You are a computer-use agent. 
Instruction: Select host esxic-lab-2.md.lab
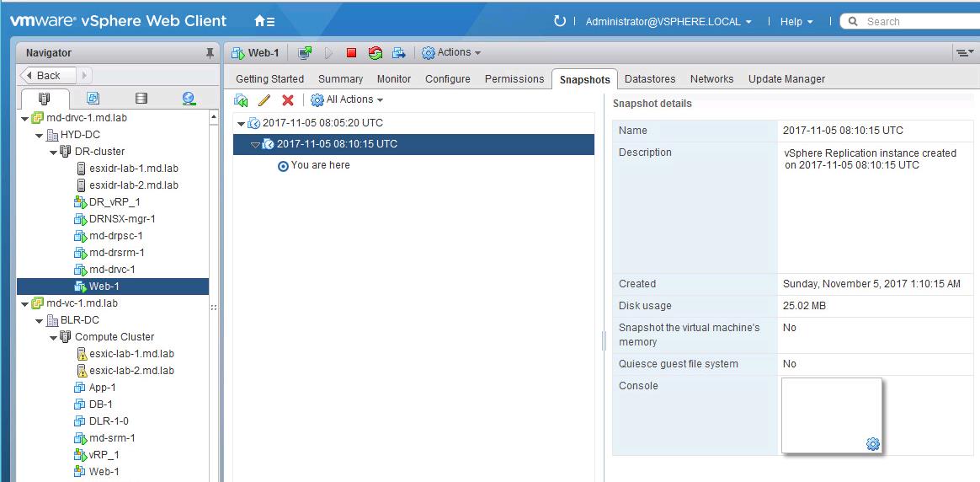131,371
